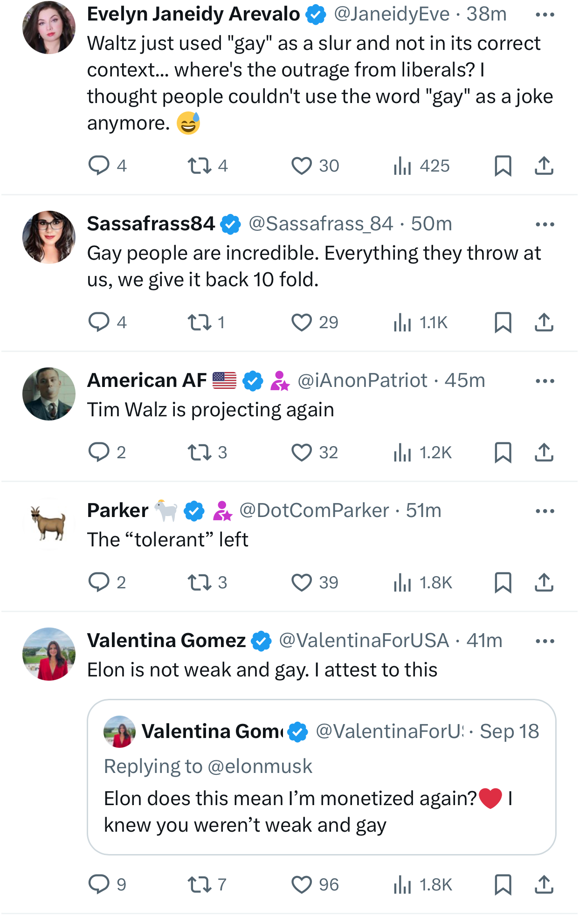Open more options for Evelyn's tweet
579x924 pixels.
click(545, 15)
